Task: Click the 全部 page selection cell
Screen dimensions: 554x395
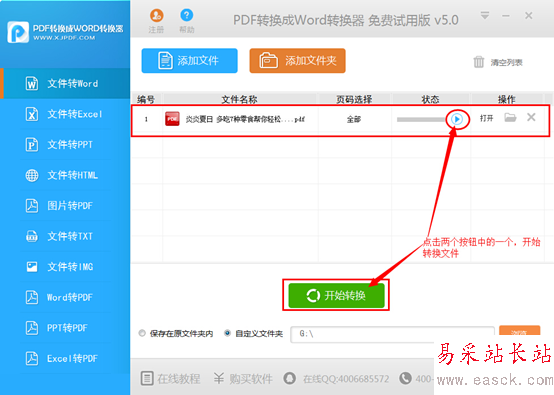Action: point(354,119)
